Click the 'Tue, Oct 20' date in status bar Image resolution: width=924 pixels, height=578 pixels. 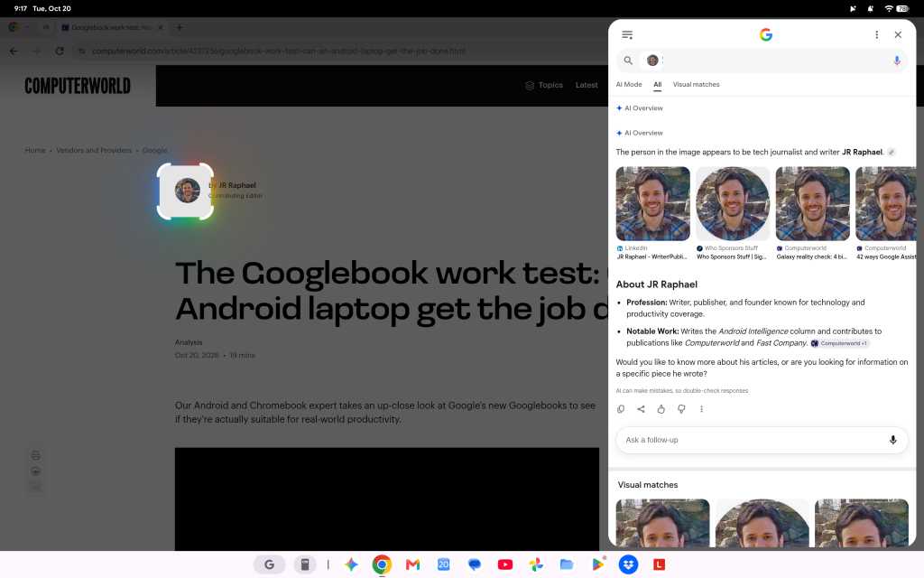click(51, 8)
